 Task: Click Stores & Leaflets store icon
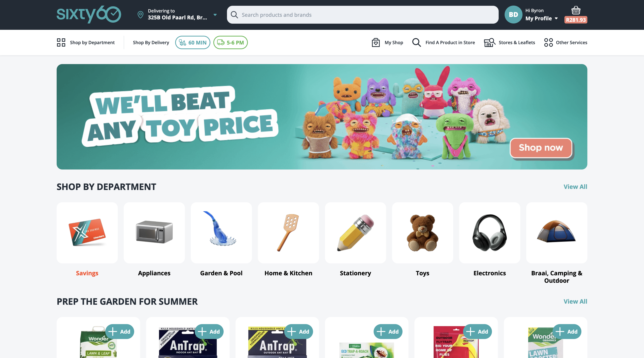pyautogui.click(x=490, y=42)
